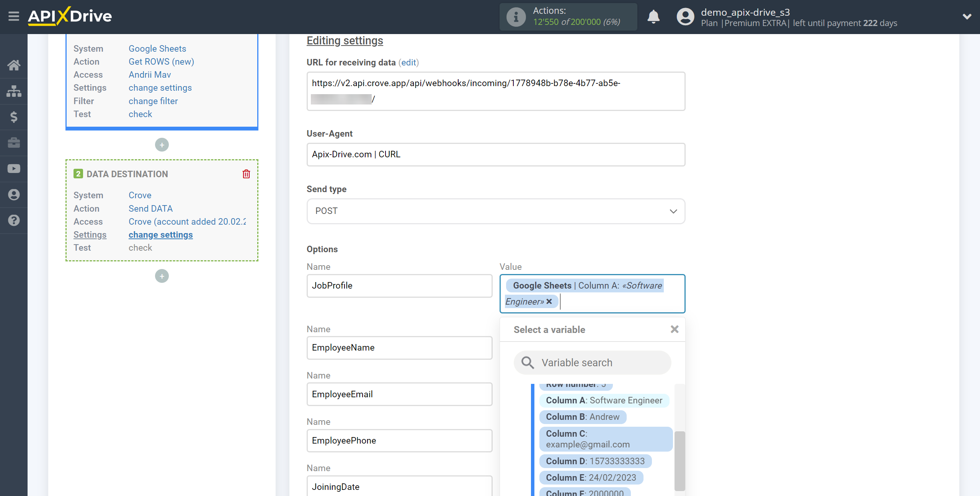Add a step after the Data Destination block
This screenshot has width=980, height=496.
click(162, 276)
